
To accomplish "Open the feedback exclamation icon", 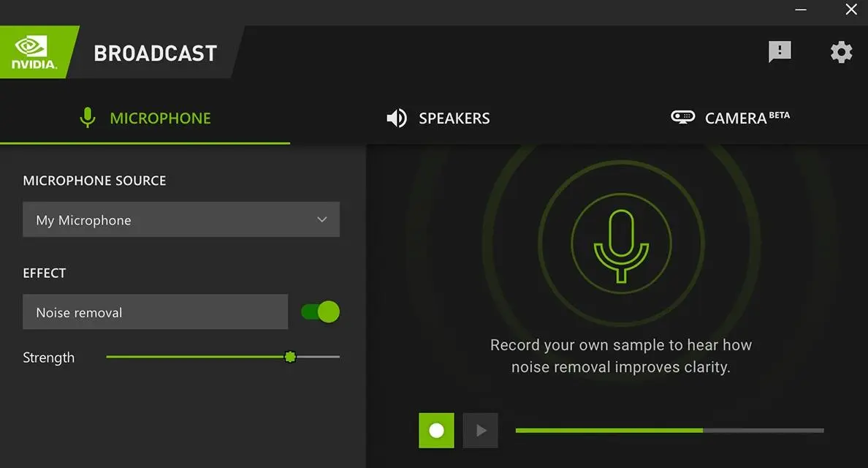I will pos(780,51).
